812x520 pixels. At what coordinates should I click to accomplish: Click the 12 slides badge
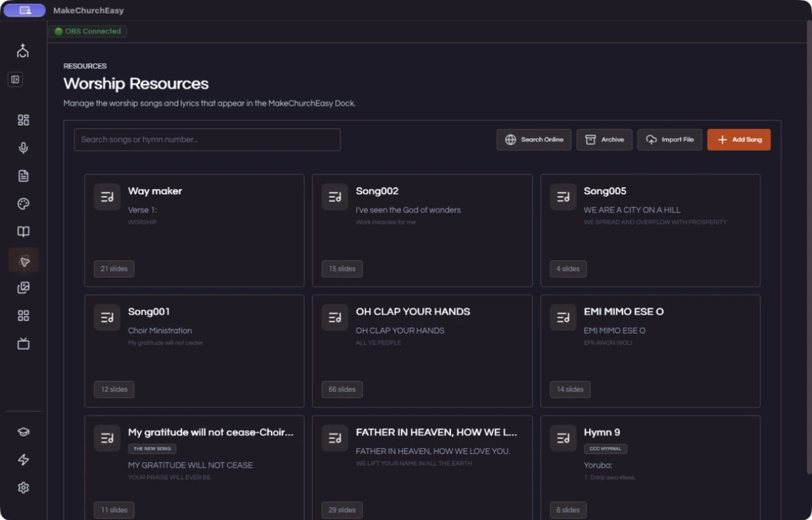[x=114, y=389]
